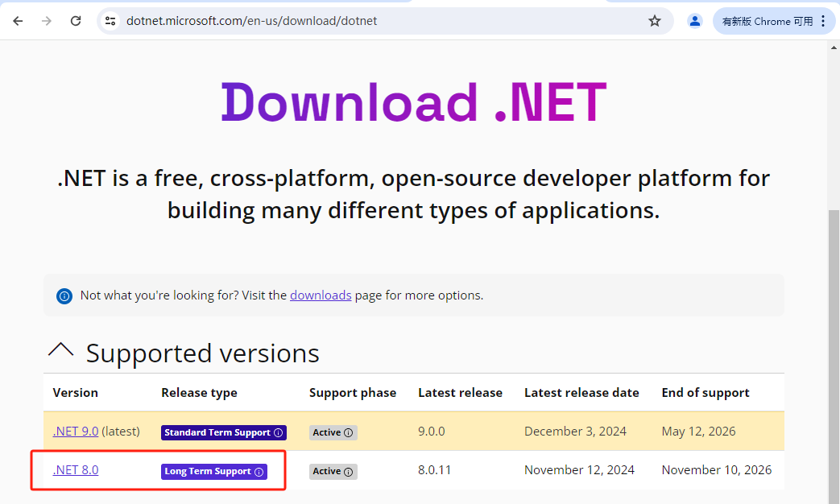Click the Download .NET heading

(414, 102)
